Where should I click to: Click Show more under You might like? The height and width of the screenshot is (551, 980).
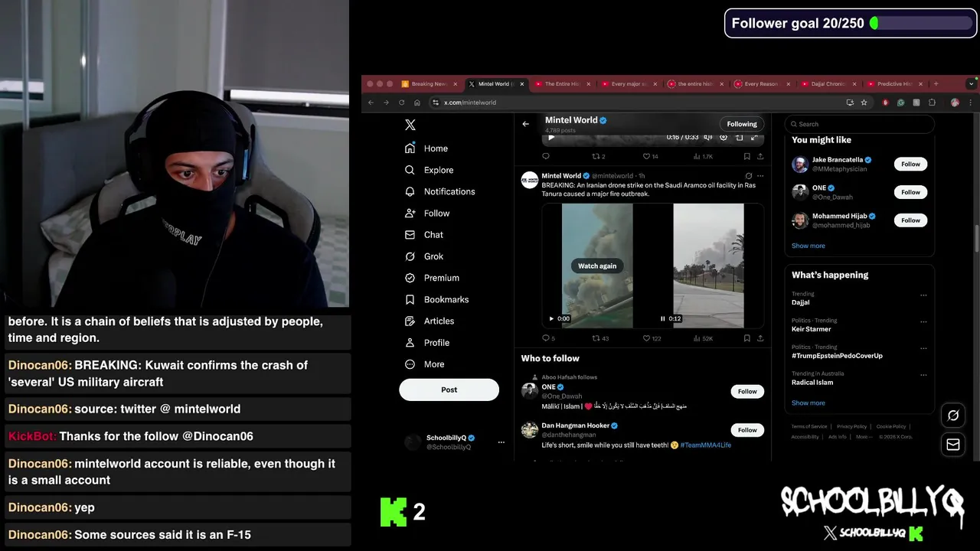pyautogui.click(x=808, y=246)
